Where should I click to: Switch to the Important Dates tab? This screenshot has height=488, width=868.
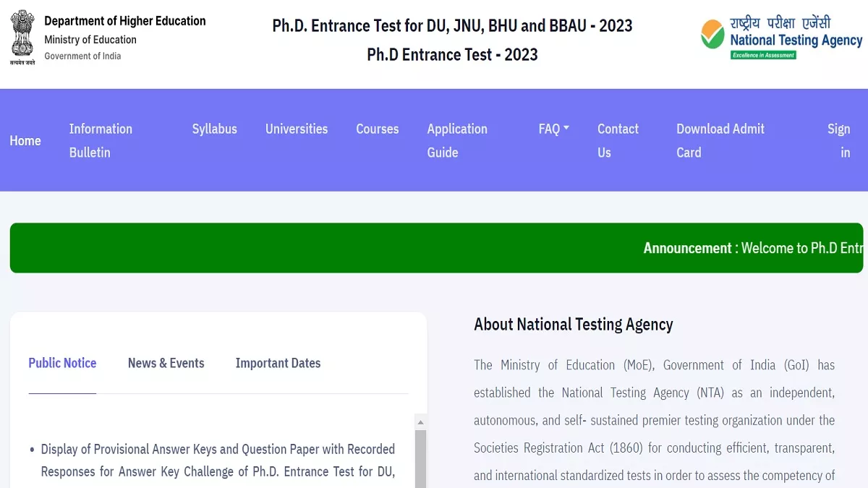278,363
